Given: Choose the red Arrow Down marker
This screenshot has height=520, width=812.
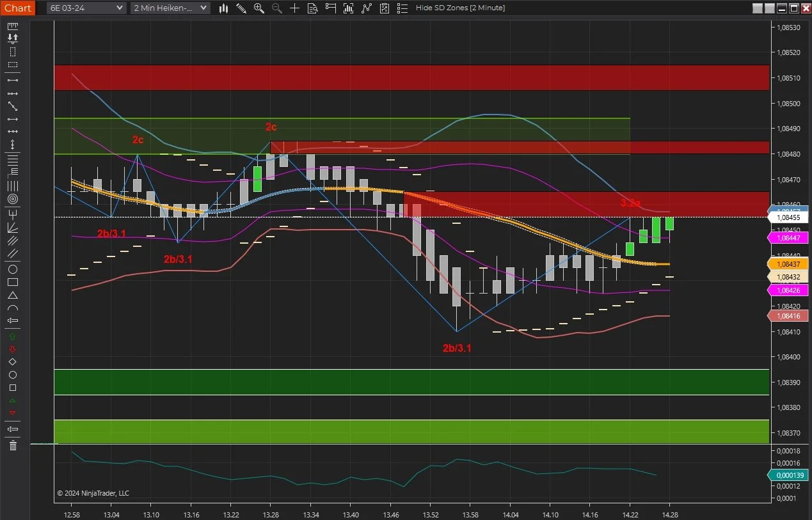Looking at the screenshot, I should [12, 349].
